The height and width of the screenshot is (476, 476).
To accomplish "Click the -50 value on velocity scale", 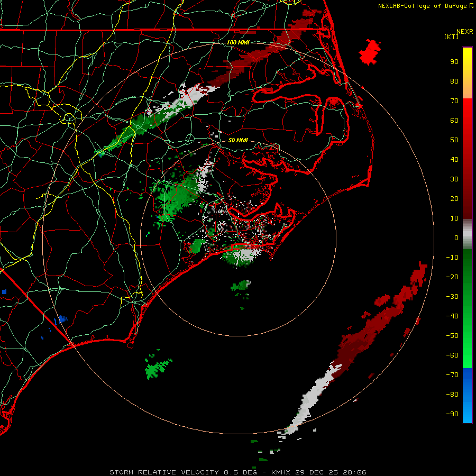I will tap(452, 336).
